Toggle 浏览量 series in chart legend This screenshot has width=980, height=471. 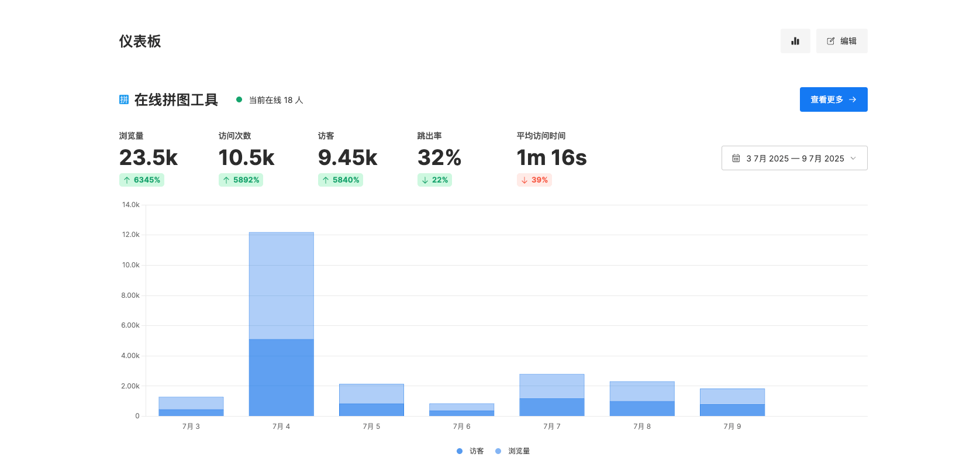pyautogui.click(x=513, y=451)
